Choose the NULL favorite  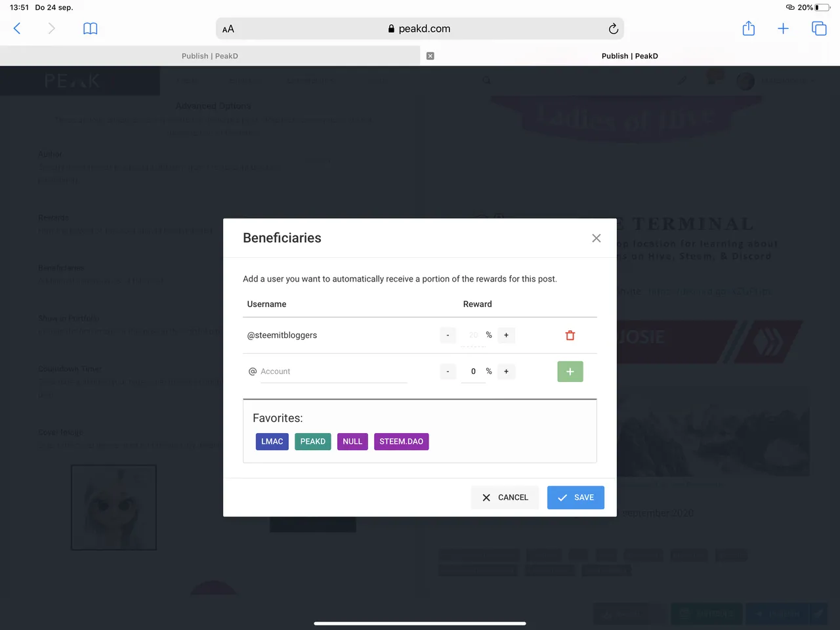[352, 442]
